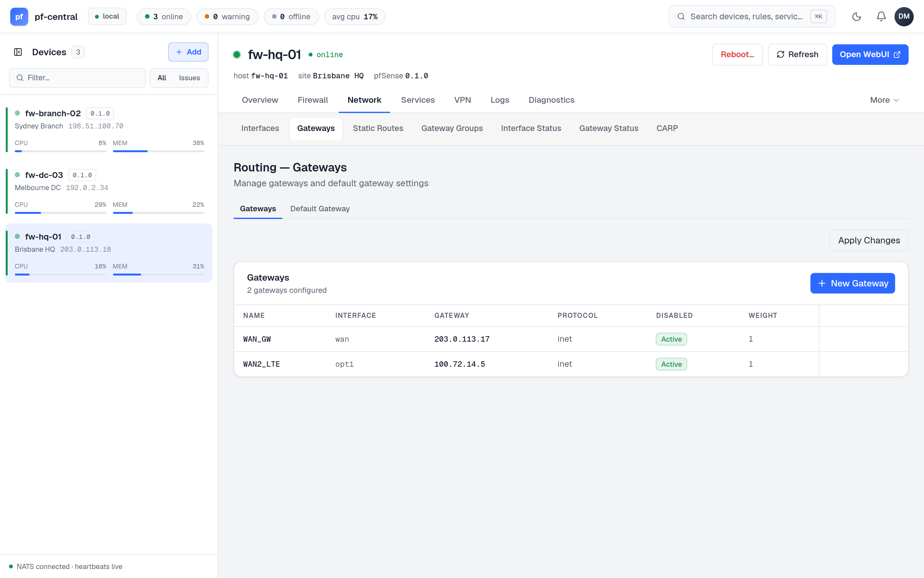The width and height of the screenshot is (924, 578).
Task: Toggle dark mode moon icon
Action: tap(856, 16)
